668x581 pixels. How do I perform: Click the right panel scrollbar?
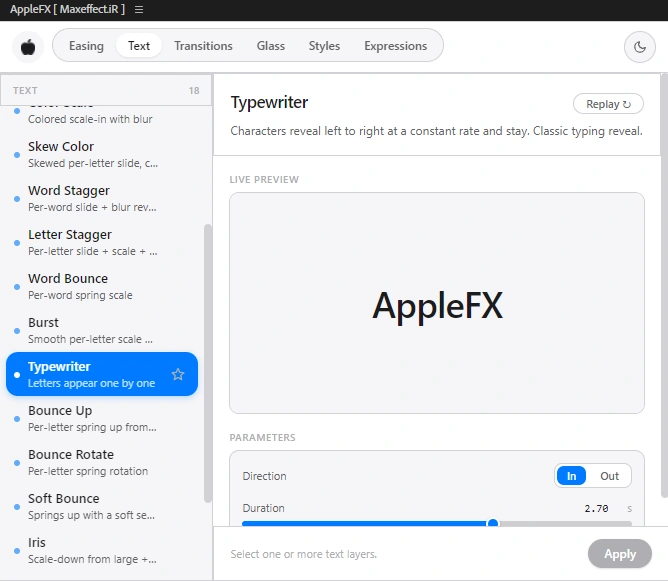coord(664,285)
